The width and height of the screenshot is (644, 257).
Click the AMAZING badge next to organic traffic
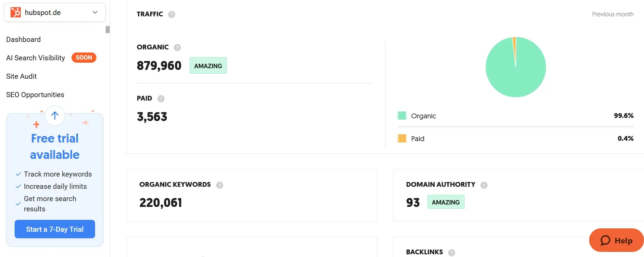click(208, 65)
